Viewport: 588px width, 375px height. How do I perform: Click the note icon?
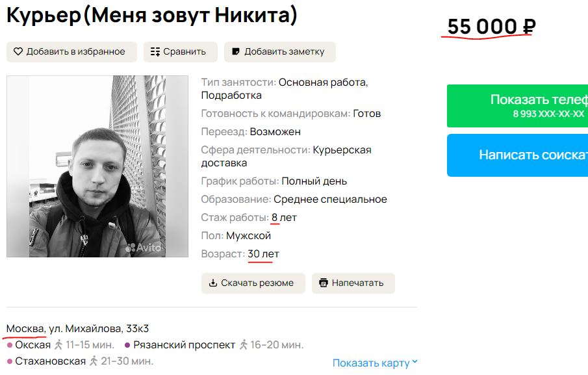pos(236,52)
